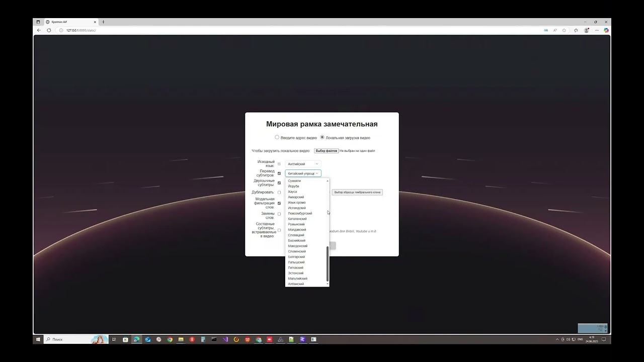Open the browser extensions icon
Viewport: 644px width, 362px height.
pyautogui.click(x=576, y=30)
